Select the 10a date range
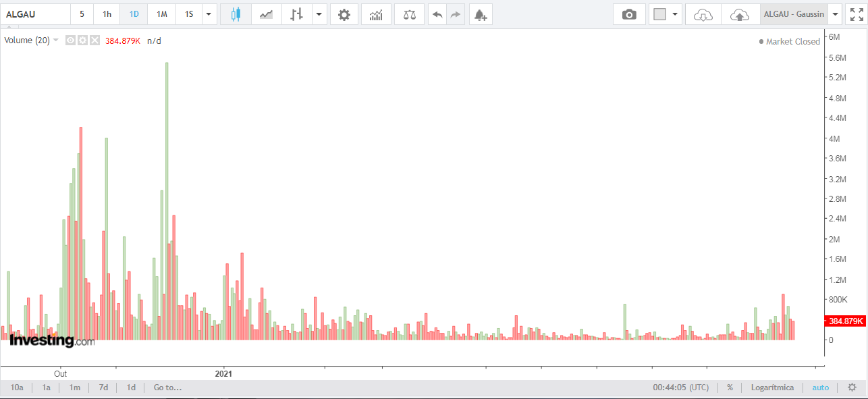868x399 pixels. [17, 388]
